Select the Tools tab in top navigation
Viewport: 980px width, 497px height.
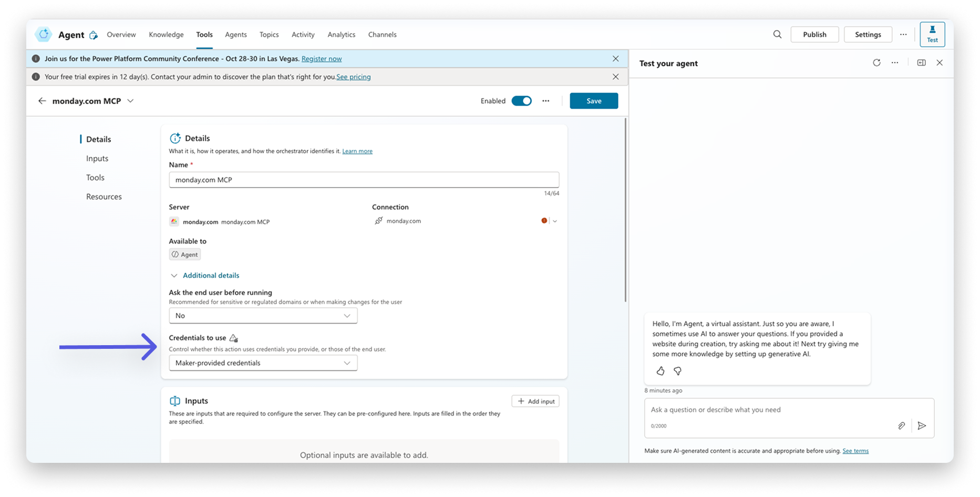click(204, 35)
